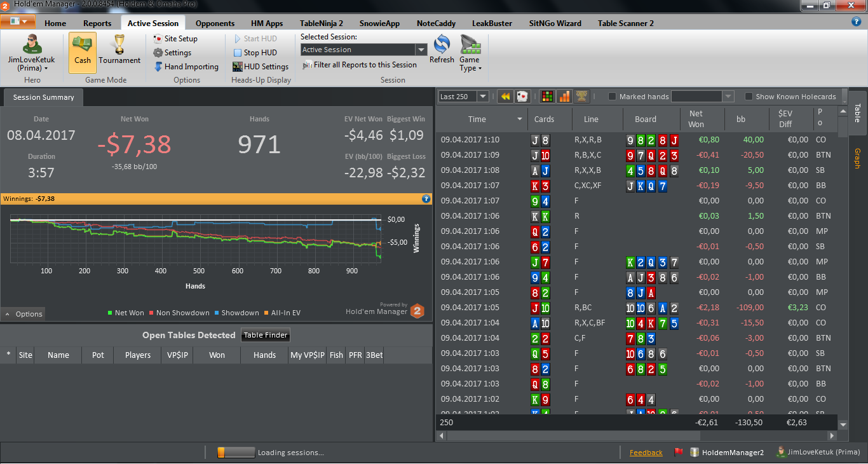
Task: Toggle the Net Won legend item
Action: (126, 313)
